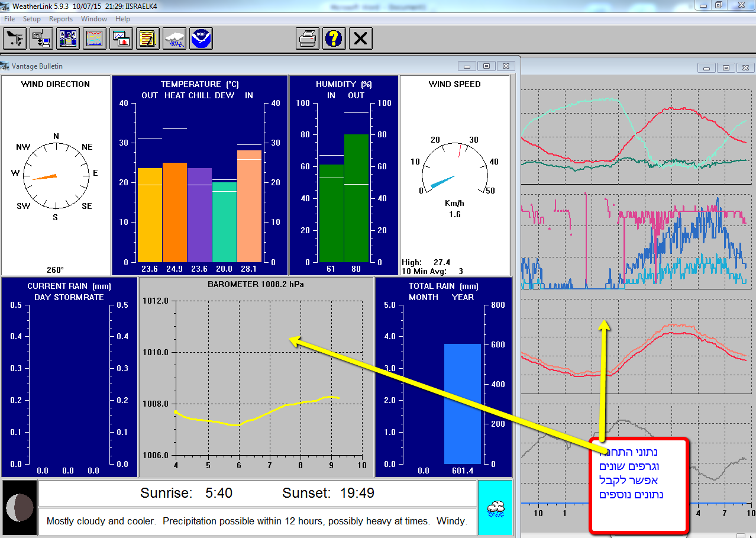Click the strip charts windows icon
The width and height of the screenshot is (756, 538).
[121, 39]
